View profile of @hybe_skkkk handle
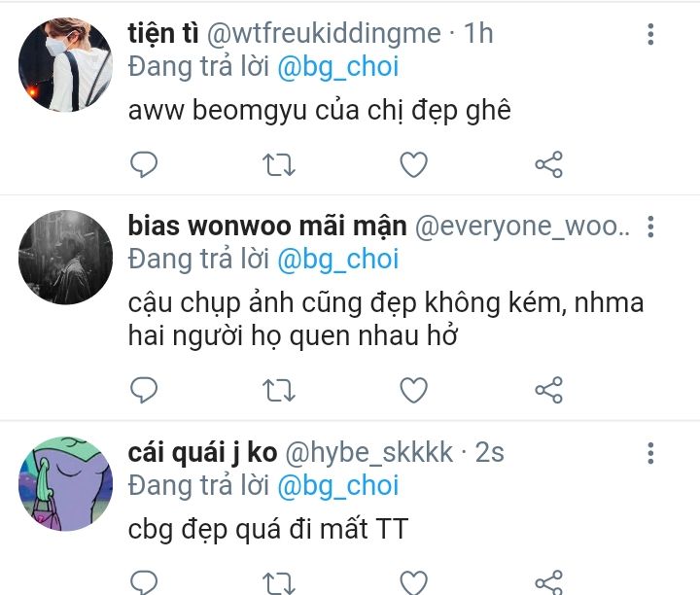 [x=369, y=453]
